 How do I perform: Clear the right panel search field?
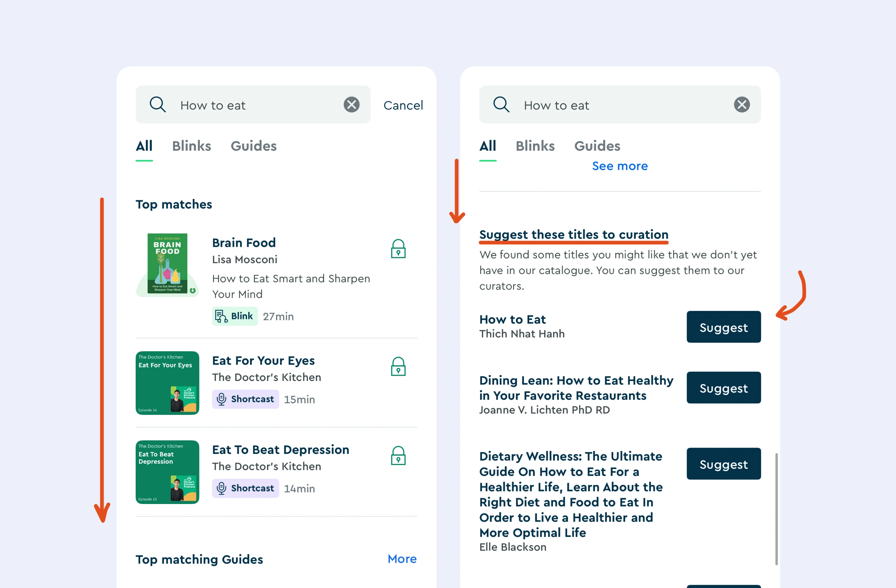pos(741,105)
